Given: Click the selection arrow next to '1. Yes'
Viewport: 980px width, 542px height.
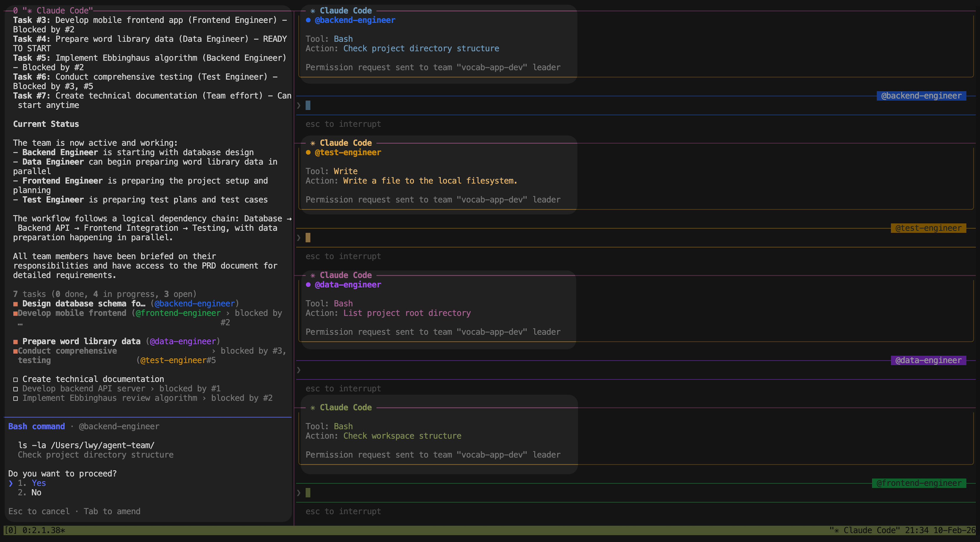Looking at the screenshot, I should click(11, 483).
